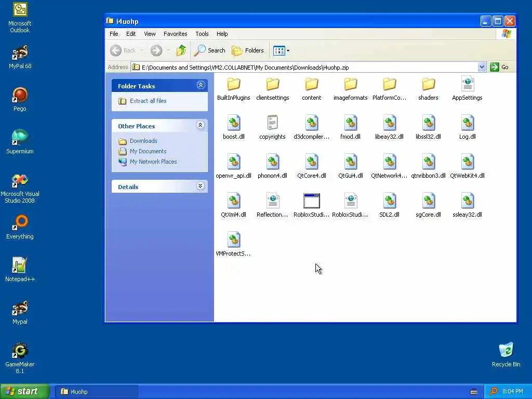Open the Tools menu
Image resolution: width=532 pixels, height=399 pixels.
pyautogui.click(x=202, y=34)
